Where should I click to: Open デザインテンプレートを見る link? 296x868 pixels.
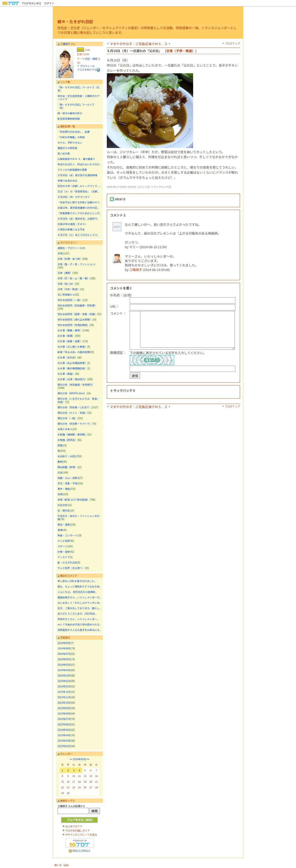coord(81,835)
